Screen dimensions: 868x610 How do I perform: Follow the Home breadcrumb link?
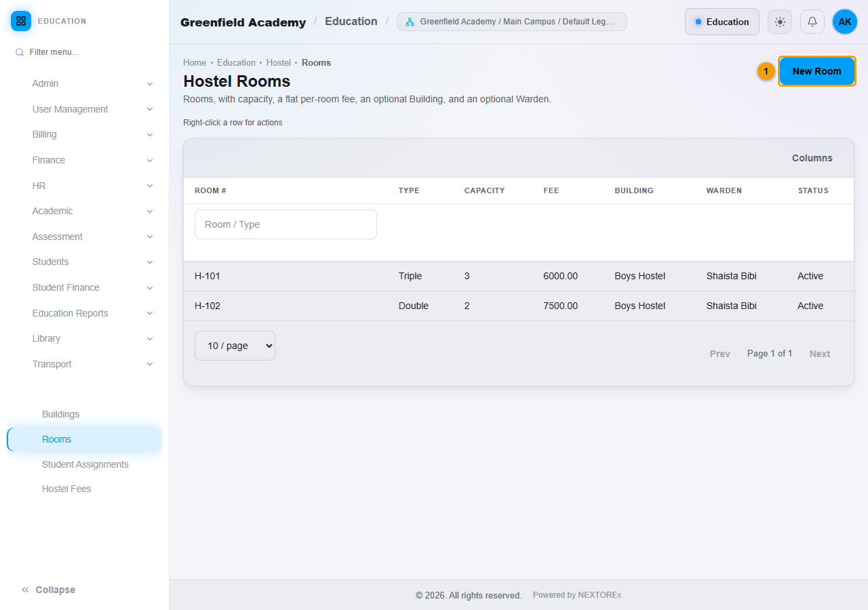click(x=195, y=62)
